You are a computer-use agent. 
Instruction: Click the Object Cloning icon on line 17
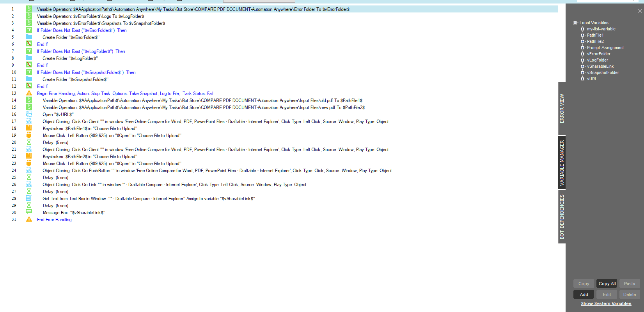[29, 121]
